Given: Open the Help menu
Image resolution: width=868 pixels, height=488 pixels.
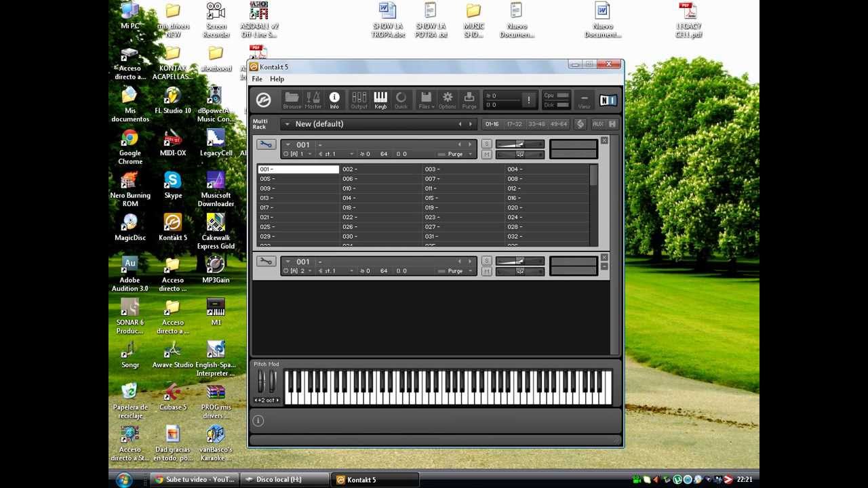Looking at the screenshot, I should 277,79.
